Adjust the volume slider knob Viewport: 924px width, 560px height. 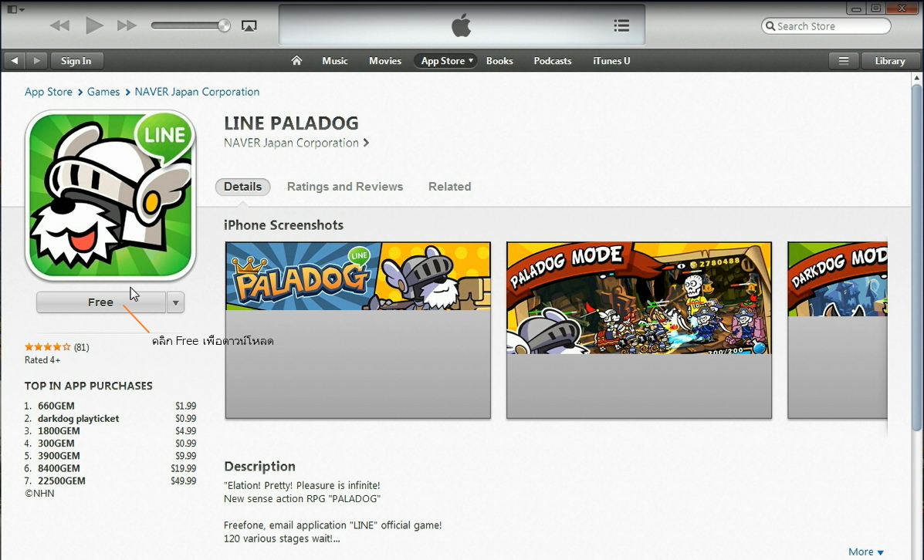[224, 25]
